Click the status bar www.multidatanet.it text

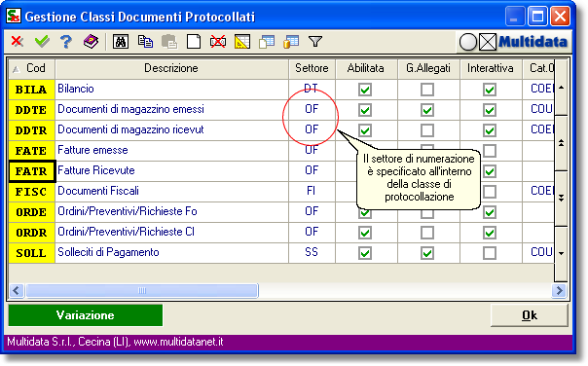178,342
